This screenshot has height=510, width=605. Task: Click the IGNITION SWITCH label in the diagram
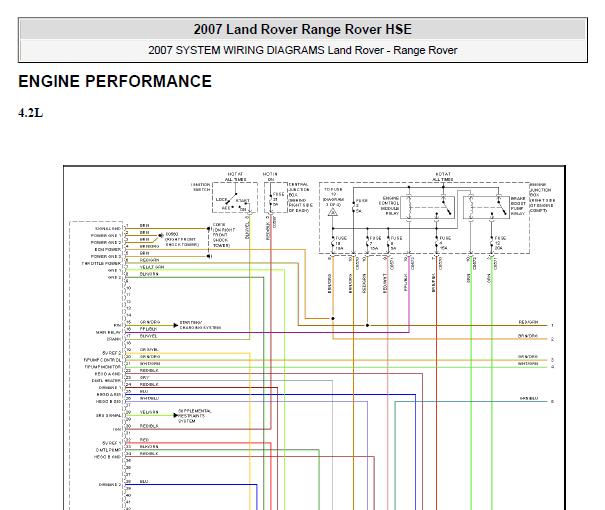pyautogui.click(x=201, y=187)
